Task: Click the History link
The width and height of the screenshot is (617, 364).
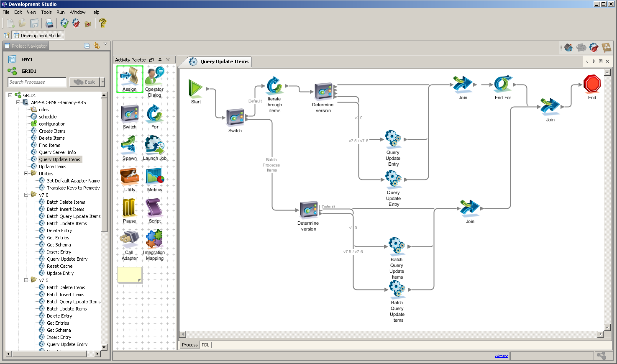Action: 501,355
